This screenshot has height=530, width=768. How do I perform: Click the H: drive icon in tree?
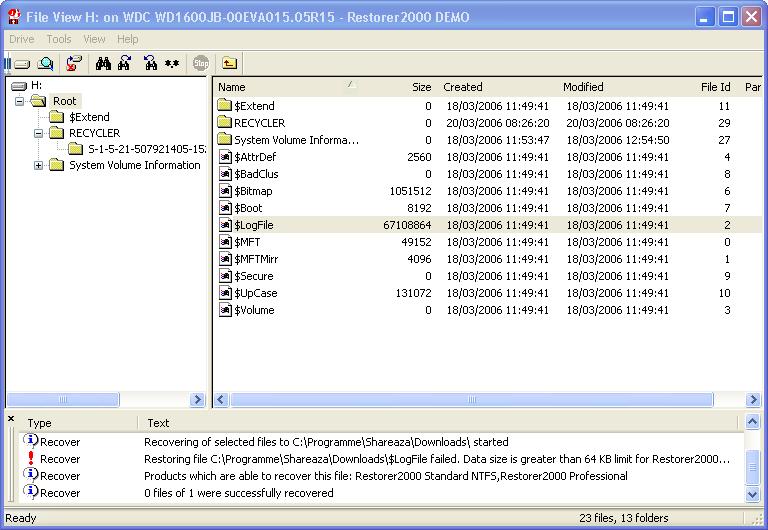coord(19,86)
